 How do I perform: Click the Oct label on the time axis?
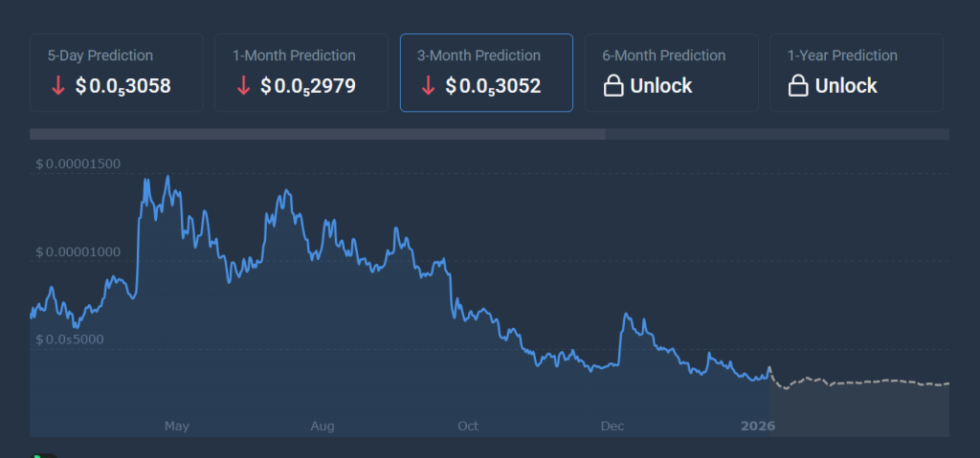468,425
